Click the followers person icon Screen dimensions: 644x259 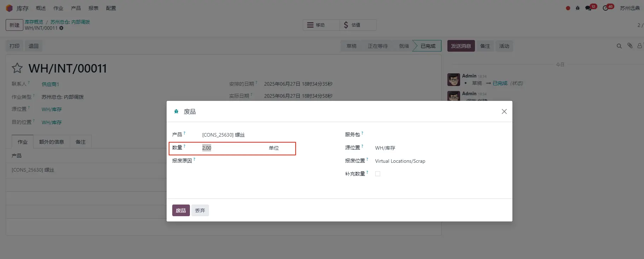pyautogui.click(x=640, y=46)
